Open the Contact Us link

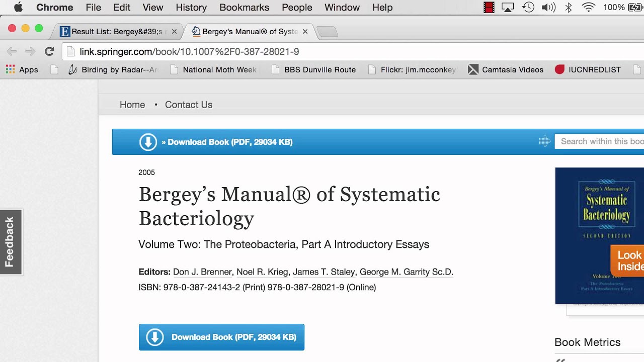189,105
